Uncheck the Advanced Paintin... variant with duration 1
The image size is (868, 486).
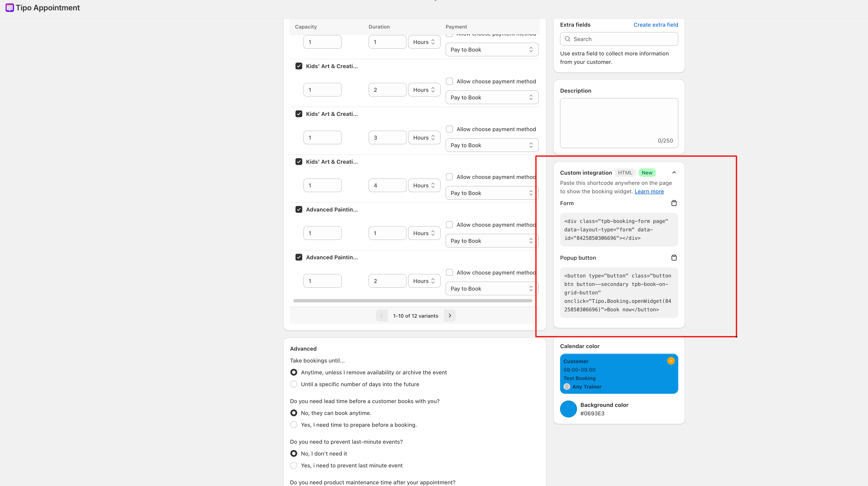[x=299, y=210]
